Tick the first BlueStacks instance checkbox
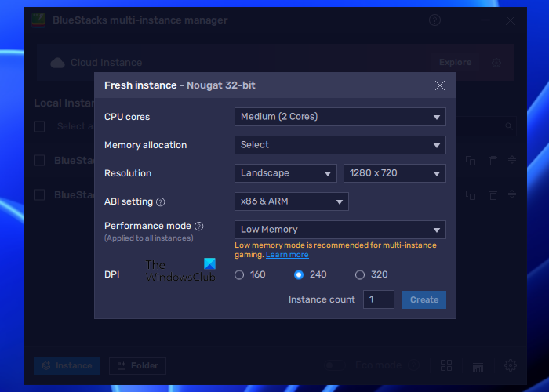Viewport: 549px width, 392px height. click(x=39, y=160)
